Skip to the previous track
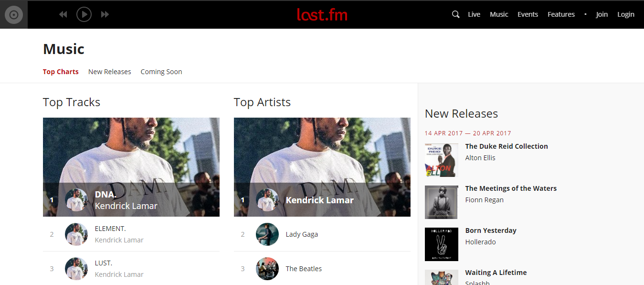This screenshot has width=644, height=285. (63, 14)
